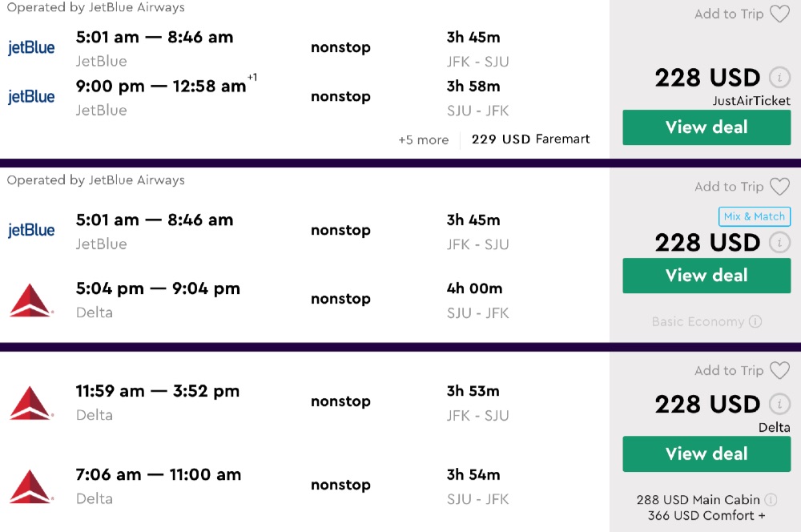This screenshot has width=801, height=532.
Task: Click the Mix & Match badge
Action: click(754, 216)
